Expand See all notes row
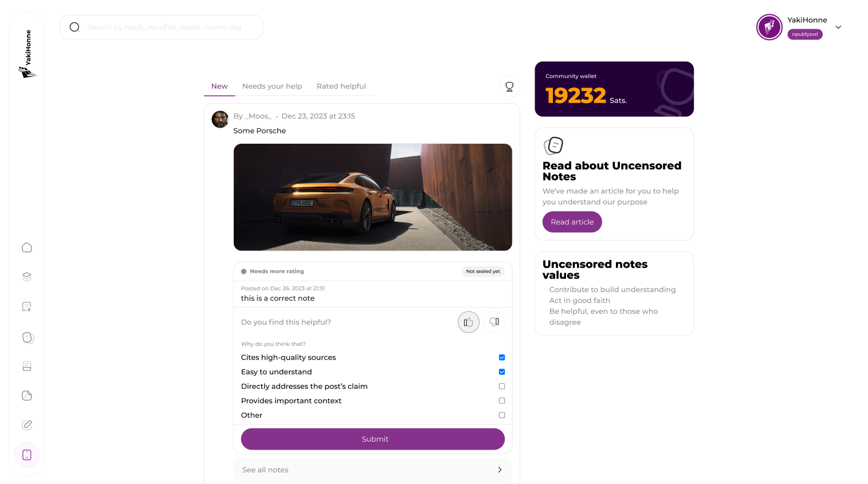Screen dimensions: 868x484 (373, 470)
